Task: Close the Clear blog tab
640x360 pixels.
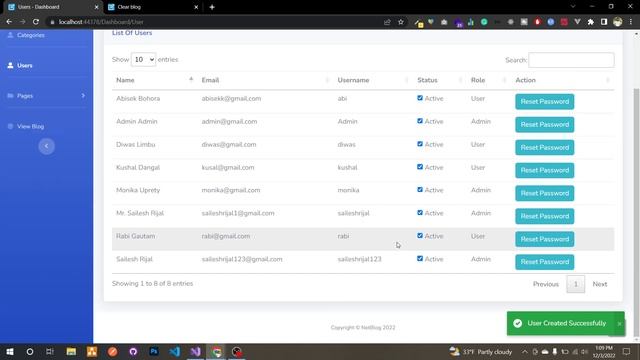Action: coord(196,7)
